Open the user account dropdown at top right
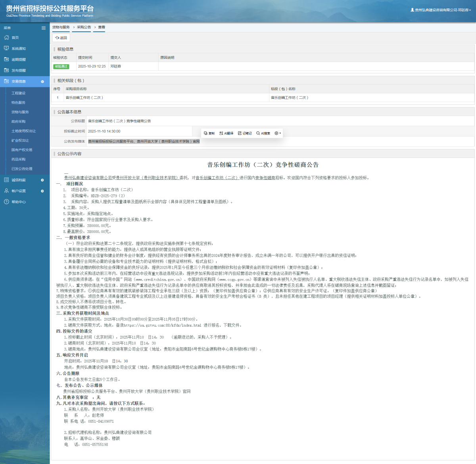This screenshot has height=464, width=476. pyautogui.click(x=441, y=10)
